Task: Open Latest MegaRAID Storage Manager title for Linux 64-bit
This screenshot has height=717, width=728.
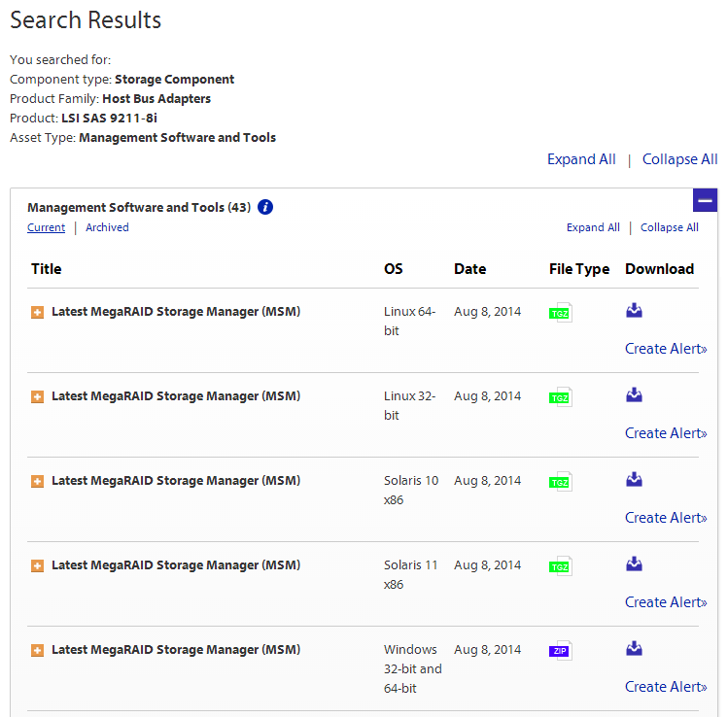Action: click(x=176, y=312)
